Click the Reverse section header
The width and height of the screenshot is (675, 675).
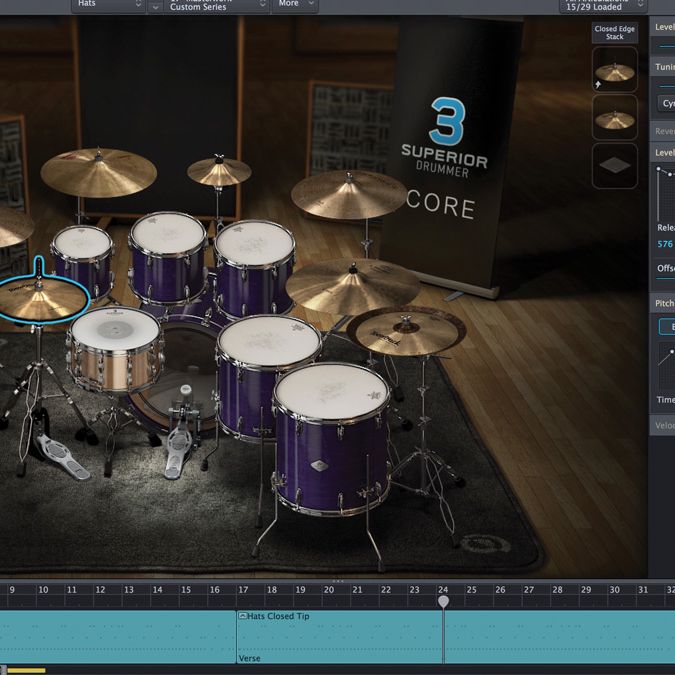[662, 131]
